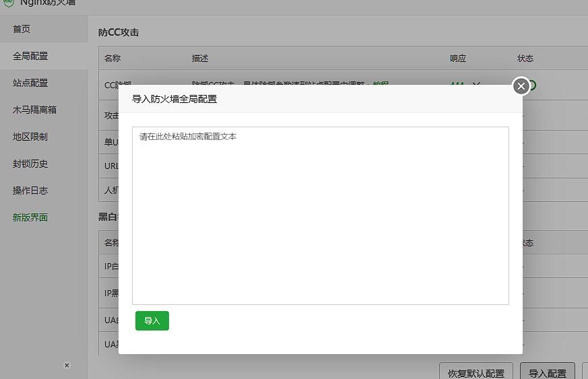
Task: Switch to 新版界面 link
Action: point(30,217)
